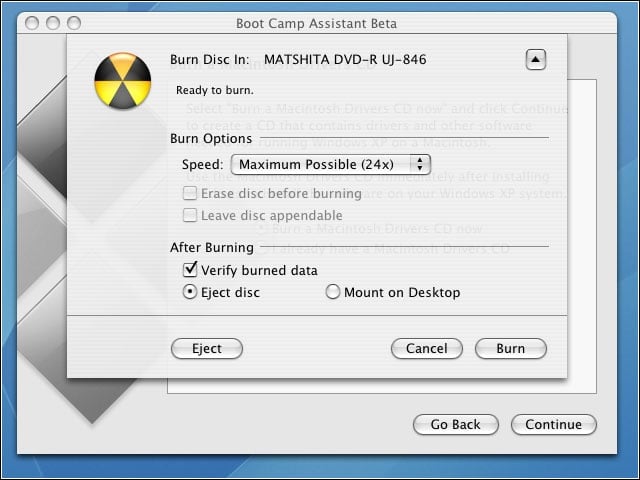This screenshot has height=480, width=640.
Task: Toggle Erase disc before burning checkbox
Action: (x=190, y=193)
